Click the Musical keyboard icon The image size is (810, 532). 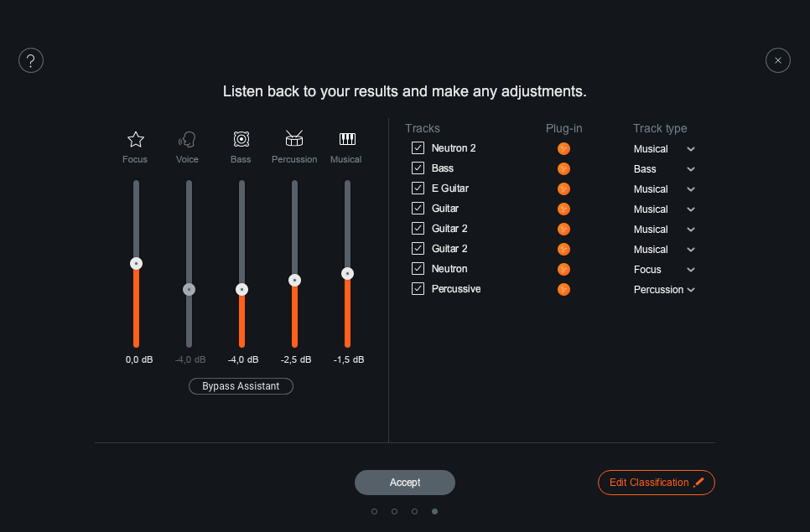[x=347, y=139]
